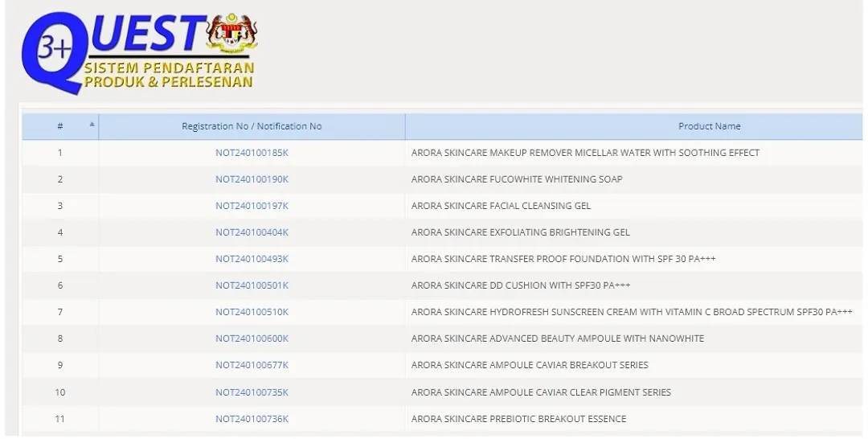The image size is (868, 439).
Task: Open notification NOT240100185K
Action: tap(252, 153)
